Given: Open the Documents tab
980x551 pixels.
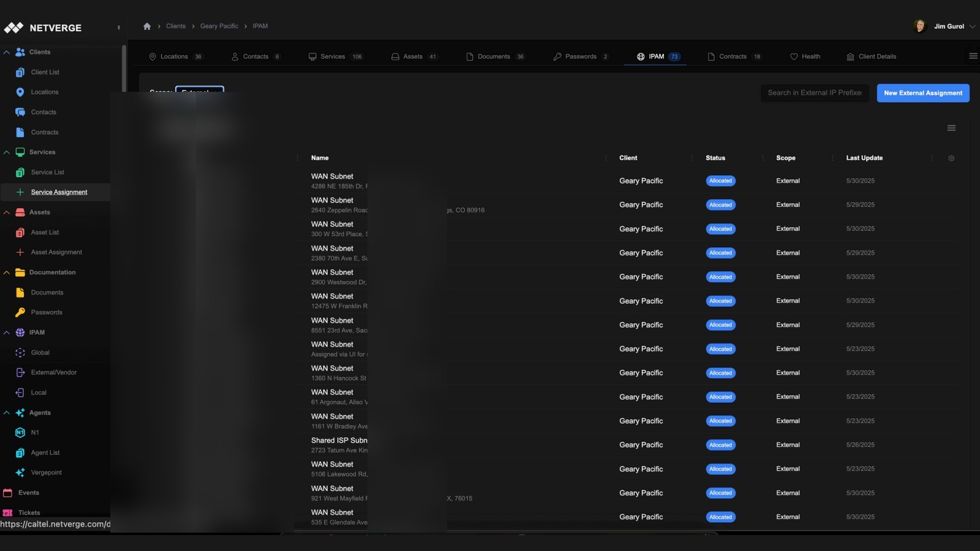Looking at the screenshot, I should pyautogui.click(x=494, y=56).
